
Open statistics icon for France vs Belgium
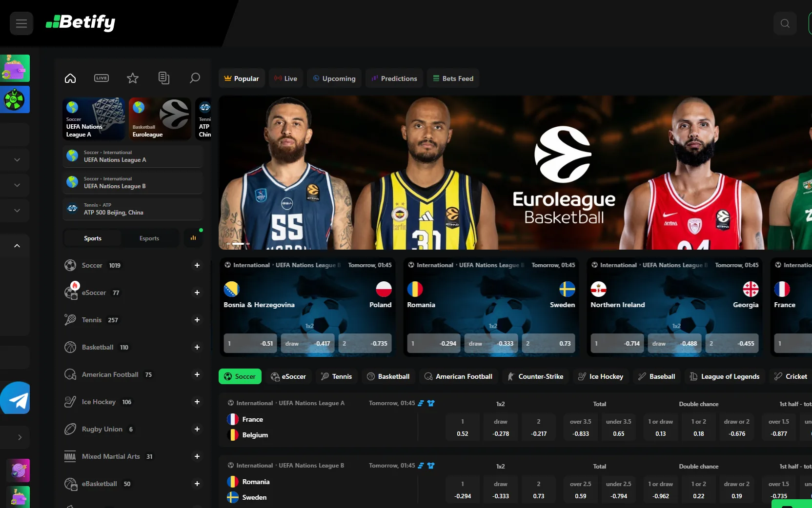421,403
